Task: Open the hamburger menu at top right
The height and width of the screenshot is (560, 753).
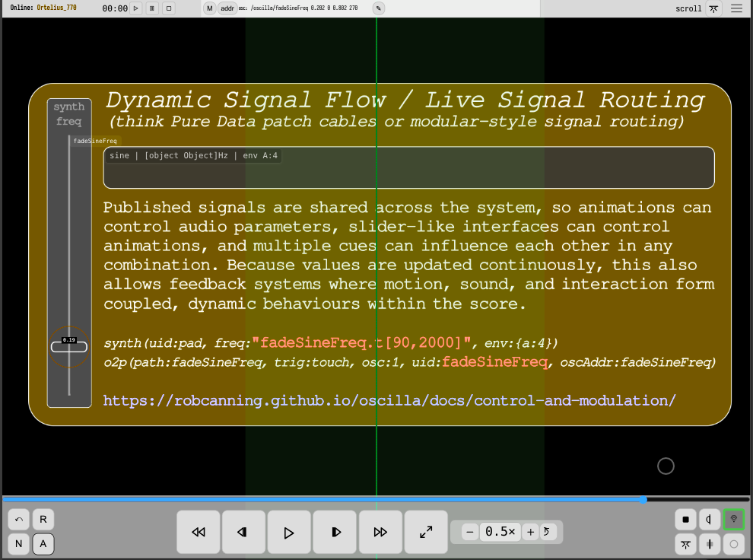Action: [735, 8]
